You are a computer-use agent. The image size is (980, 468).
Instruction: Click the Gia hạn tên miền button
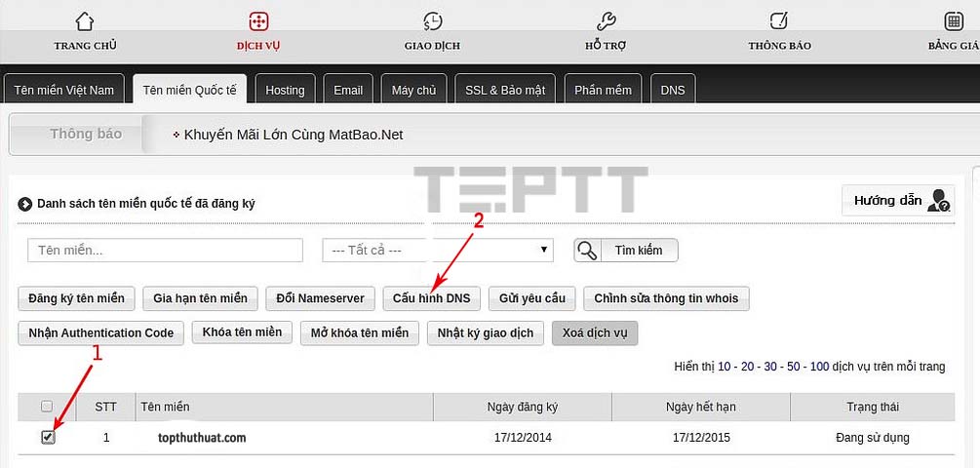200,298
